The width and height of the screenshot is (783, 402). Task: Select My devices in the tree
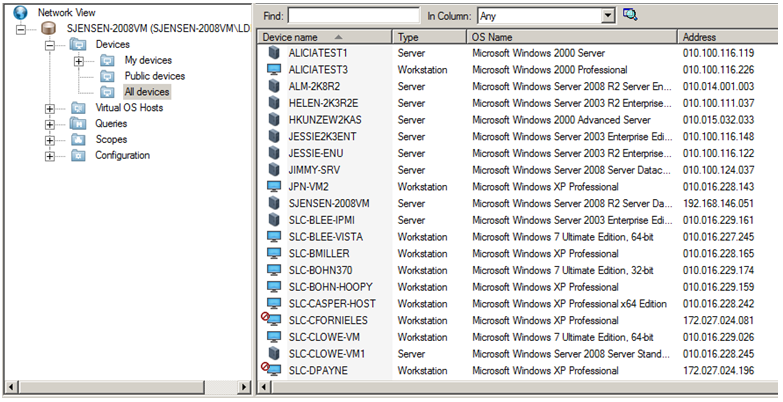[148, 60]
